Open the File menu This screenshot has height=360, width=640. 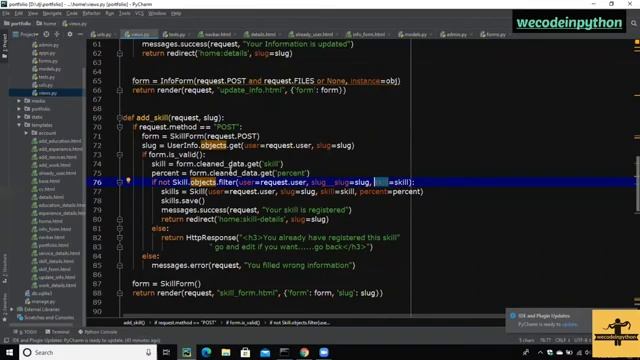6,13
